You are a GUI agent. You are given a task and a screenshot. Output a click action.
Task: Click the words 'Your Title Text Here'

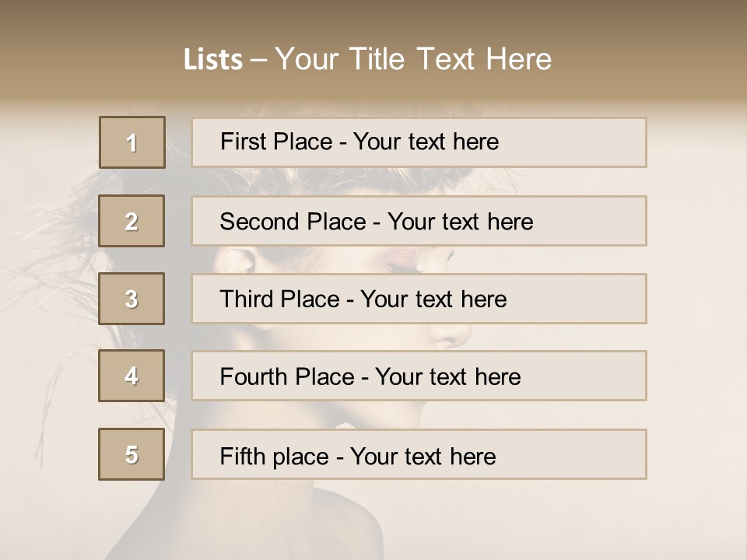click(413, 59)
